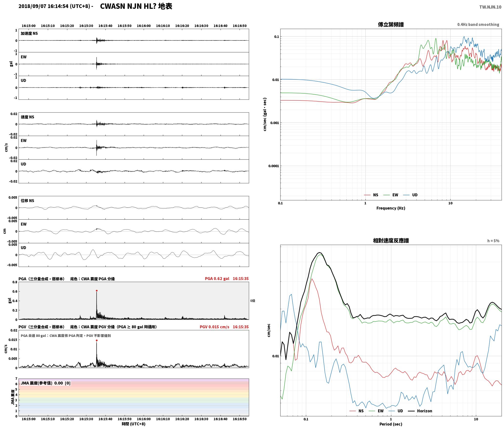
Task: Click the 0級 intensity level label
Action: click(252, 301)
